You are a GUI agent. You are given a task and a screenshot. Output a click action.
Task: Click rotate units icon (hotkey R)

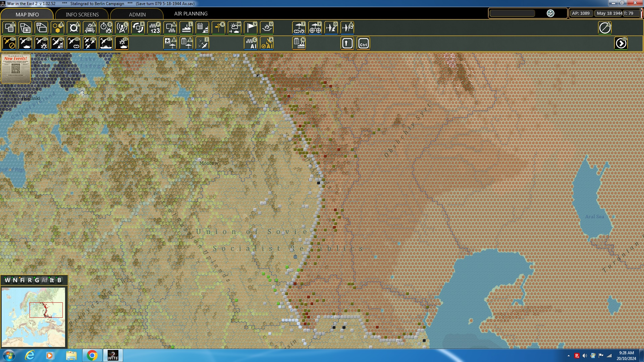click(x=138, y=28)
